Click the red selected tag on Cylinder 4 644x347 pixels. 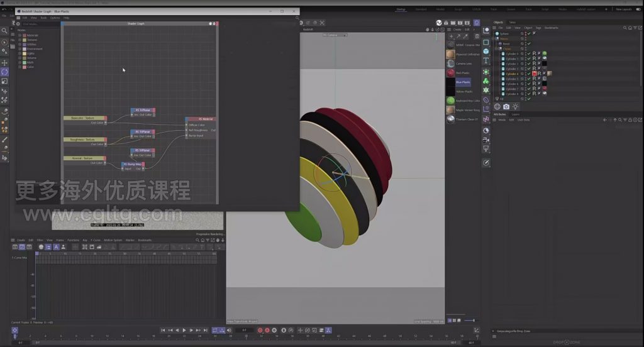[535, 74]
